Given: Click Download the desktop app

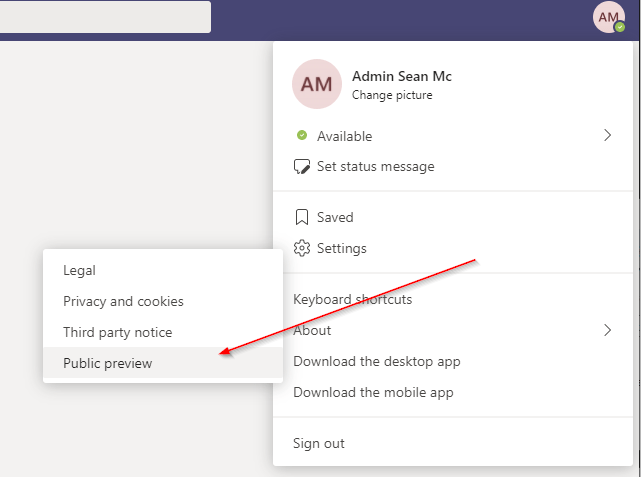Looking at the screenshot, I should click(376, 361).
